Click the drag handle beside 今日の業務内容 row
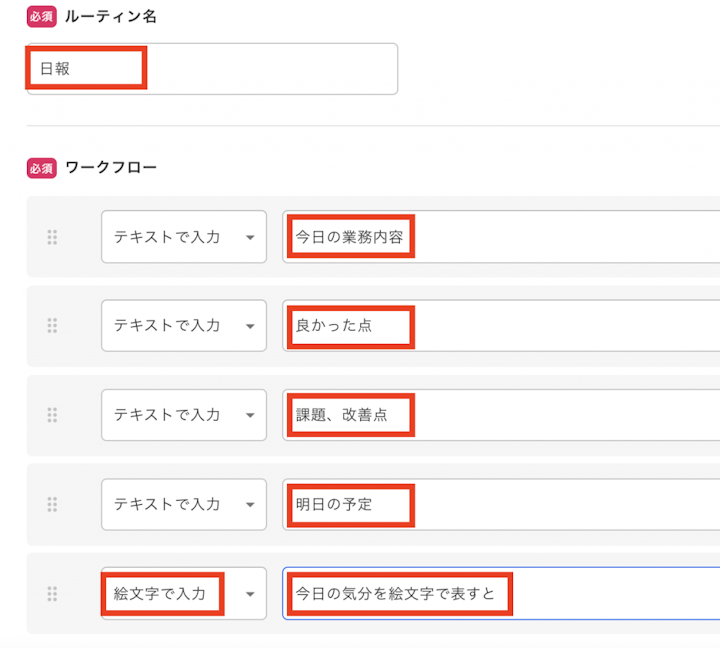Image resolution: width=720 pixels, height=648 pixels. 52,237
